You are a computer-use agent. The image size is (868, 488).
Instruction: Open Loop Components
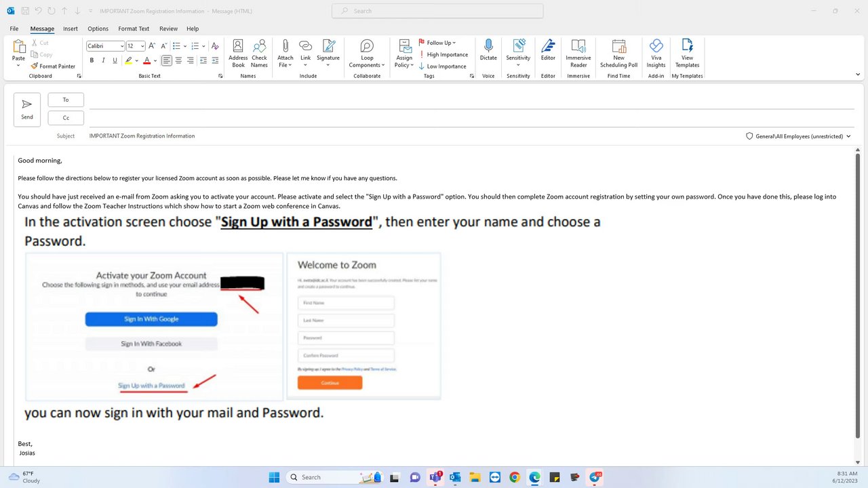pyautogui.click(x=367, y=54)
